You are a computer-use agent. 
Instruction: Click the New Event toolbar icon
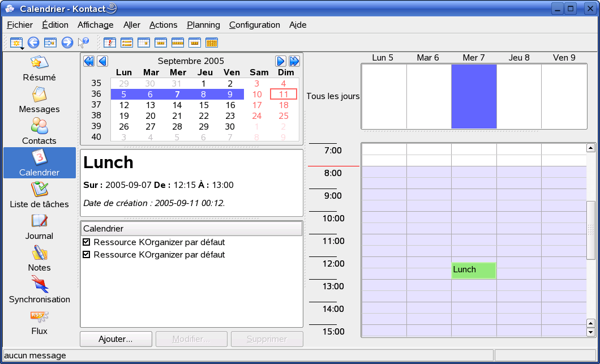click(16, 42)
